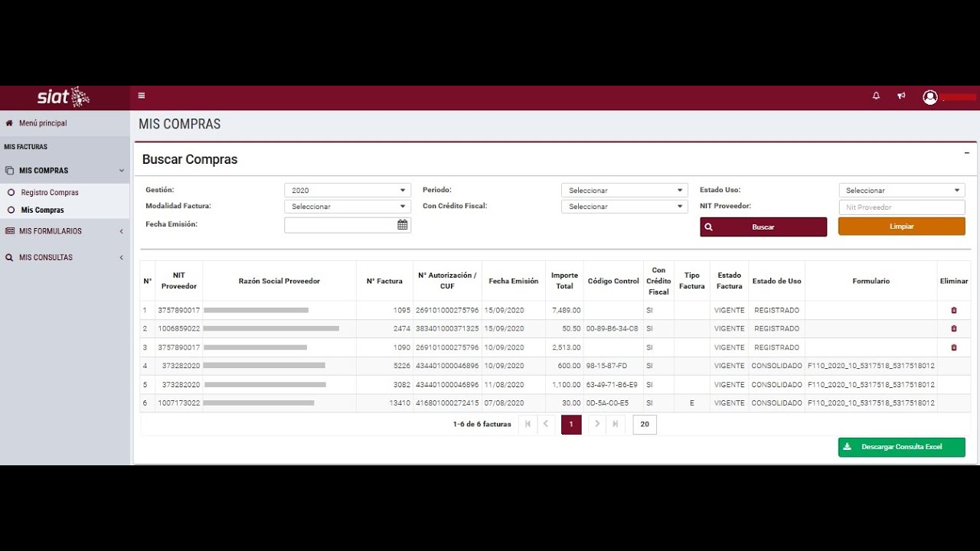Click Descargar Consulta Excel button

click(902, 447)
